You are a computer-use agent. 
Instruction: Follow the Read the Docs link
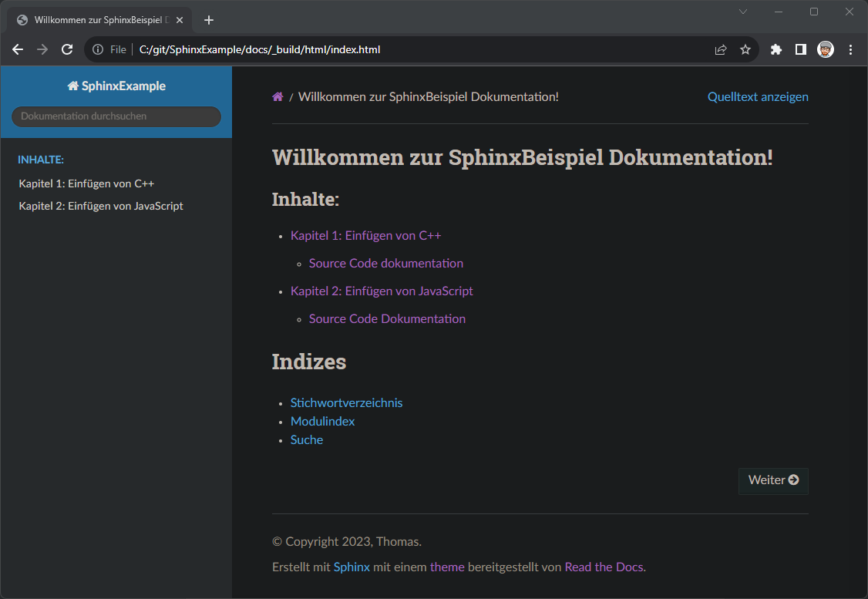604,567
